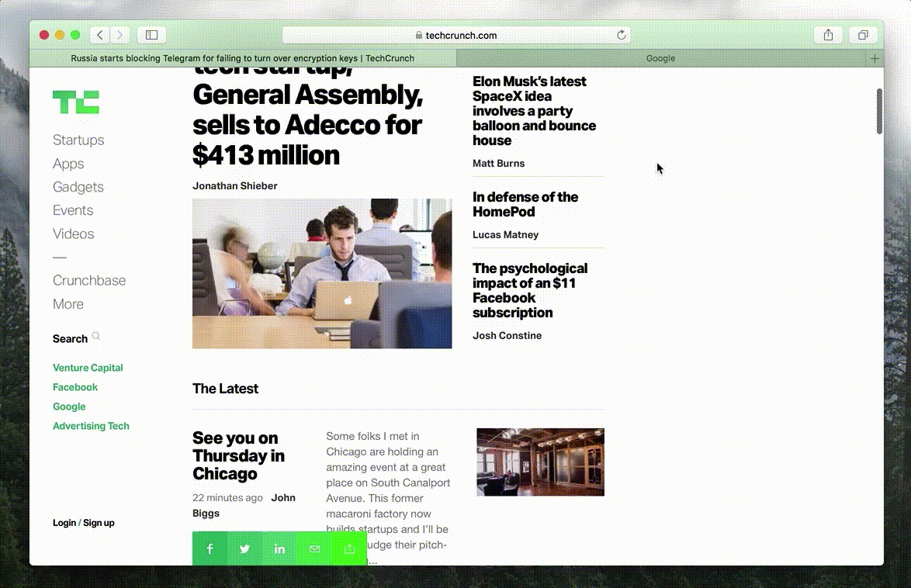This screenshot has height=588, width=911.
Task: Share article via email icon
Action: pos(314,548)
